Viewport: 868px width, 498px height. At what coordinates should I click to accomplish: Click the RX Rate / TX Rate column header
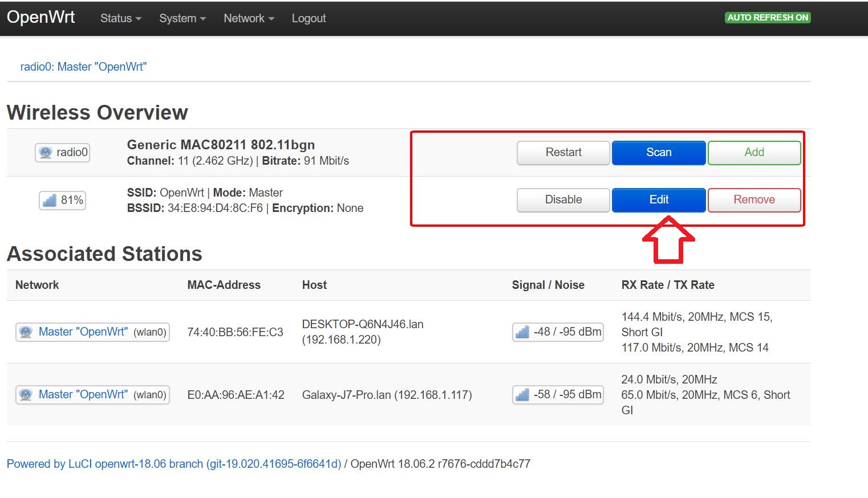pyautogui.click(x=668, y=285)
